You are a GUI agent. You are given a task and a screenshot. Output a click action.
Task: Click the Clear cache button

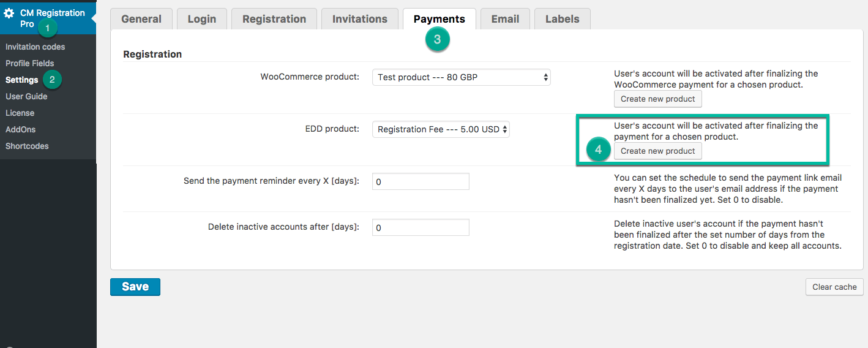tap(834, 287)
